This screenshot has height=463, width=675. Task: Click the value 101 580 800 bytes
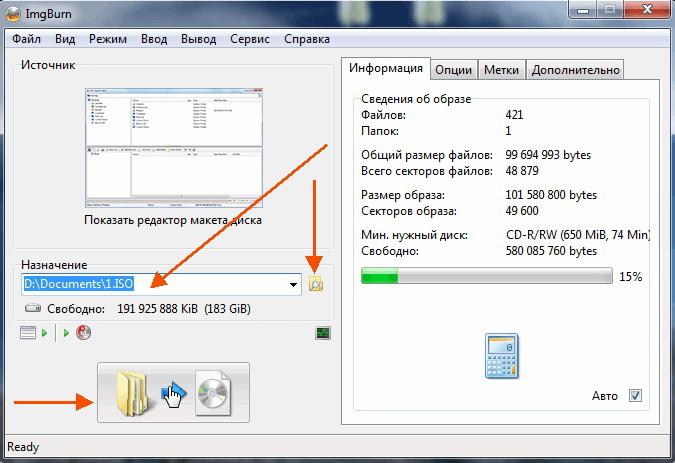[551, 195]
